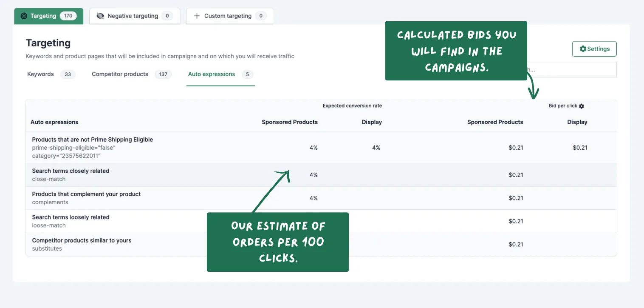
Task: Select the Search terms closely related row
Action: pos(321,175)
